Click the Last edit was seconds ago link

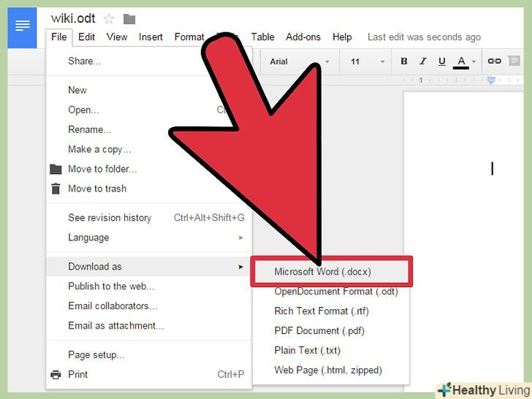(x=424, y=37)
